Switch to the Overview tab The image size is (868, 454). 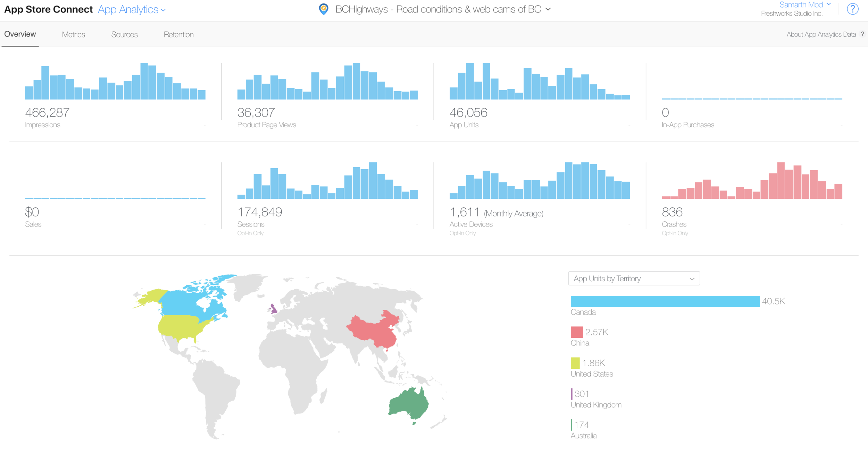pyautogui.click(x=20, y=34)
